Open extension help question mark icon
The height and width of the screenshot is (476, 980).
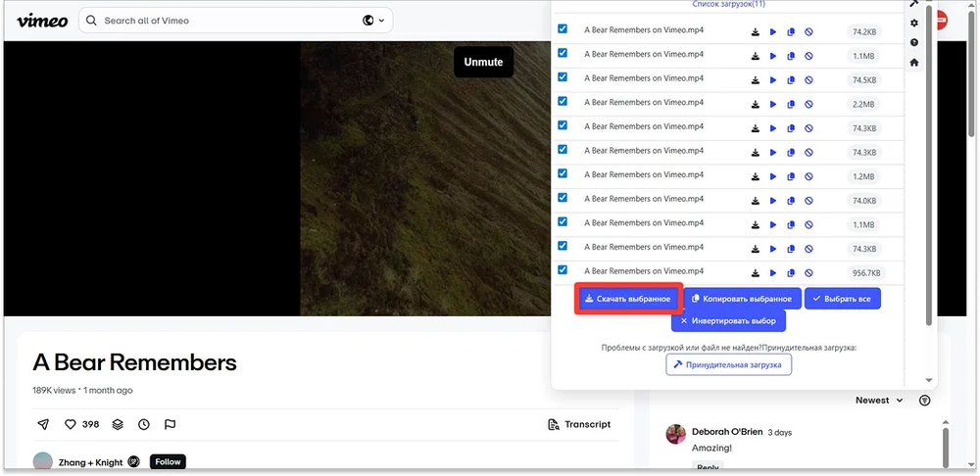[914, 43]
